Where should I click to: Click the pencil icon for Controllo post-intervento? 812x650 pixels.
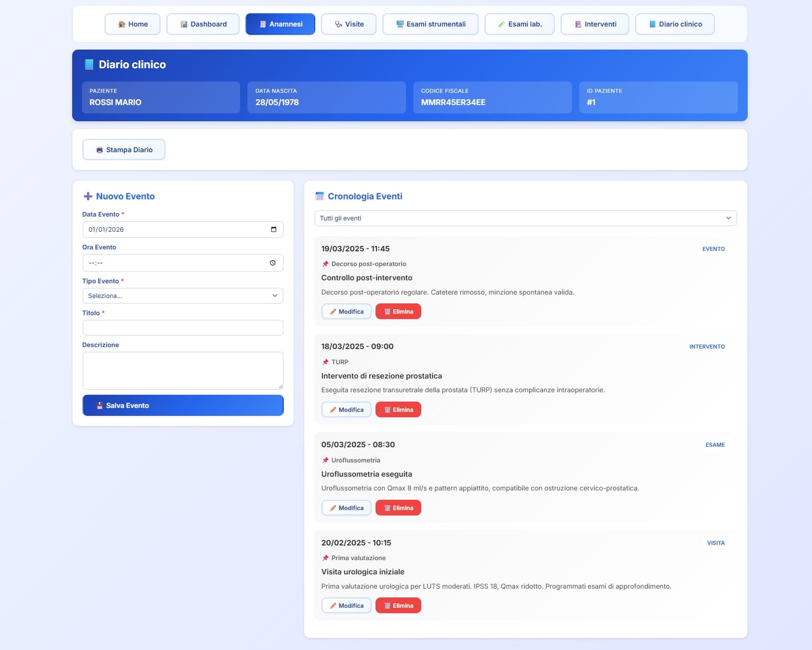tap(333, 312)
